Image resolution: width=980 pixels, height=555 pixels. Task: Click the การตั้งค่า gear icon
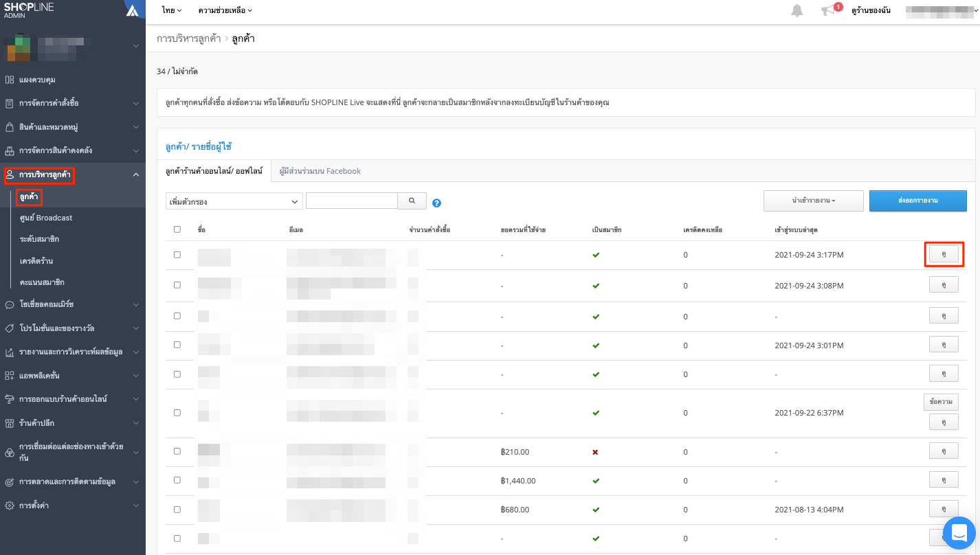point(10,505)
